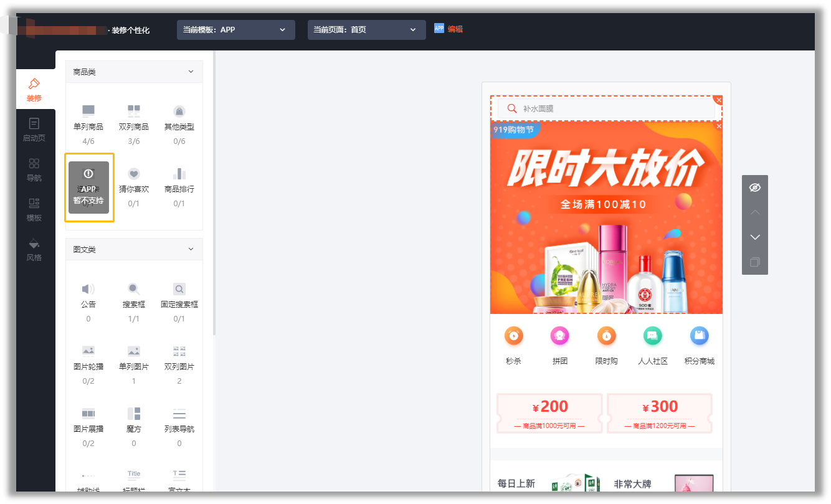The height and width of the screenshot is (504, 831).
Task: Add the 固定搜索框 component
Action: (179, 295)
